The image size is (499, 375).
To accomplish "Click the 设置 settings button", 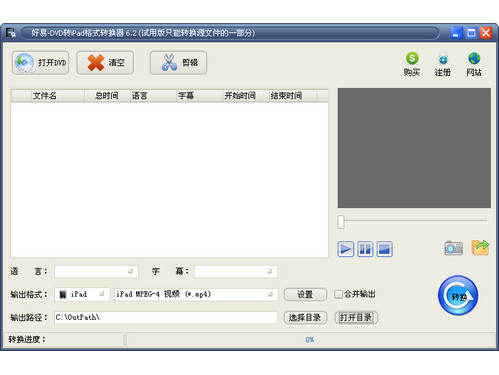I will pyautogui.click(x=305, y=295).
